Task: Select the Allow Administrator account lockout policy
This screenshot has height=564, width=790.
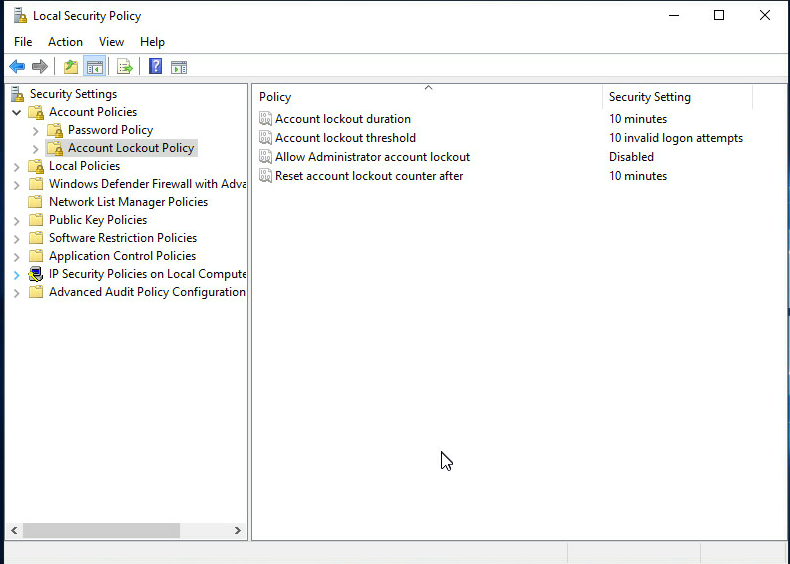Action: (372, 157)
